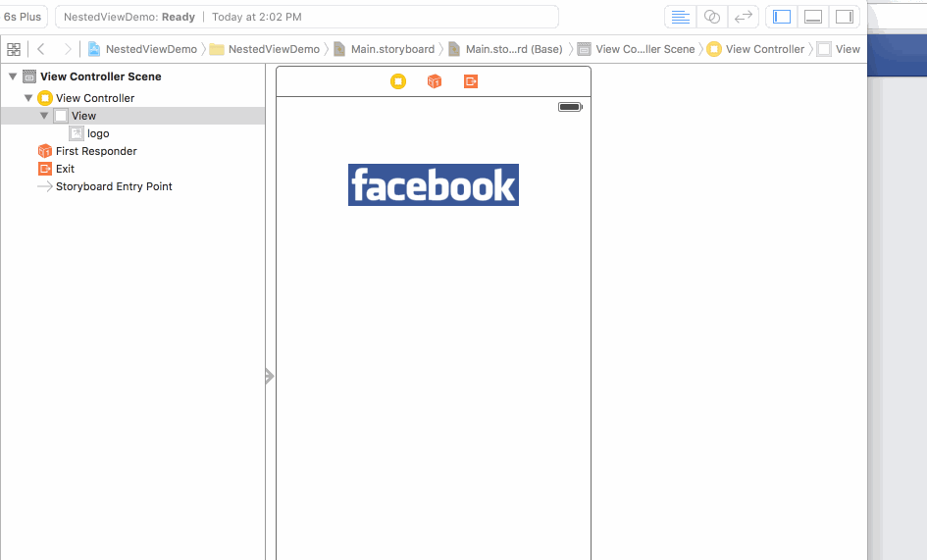Image resolution: width=927 pixels, height=560 pixels.
Task: Click the NestedViewDemo project breadcrumb
Action: click(x=142, y=49)
